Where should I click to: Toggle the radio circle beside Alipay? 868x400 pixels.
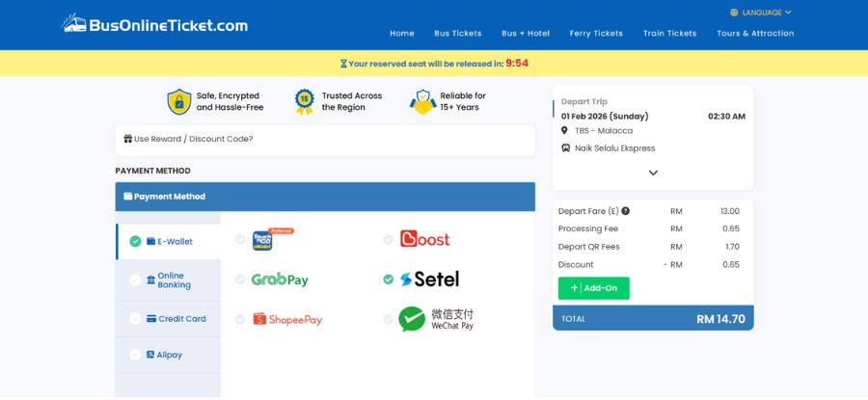coord(135,355)
